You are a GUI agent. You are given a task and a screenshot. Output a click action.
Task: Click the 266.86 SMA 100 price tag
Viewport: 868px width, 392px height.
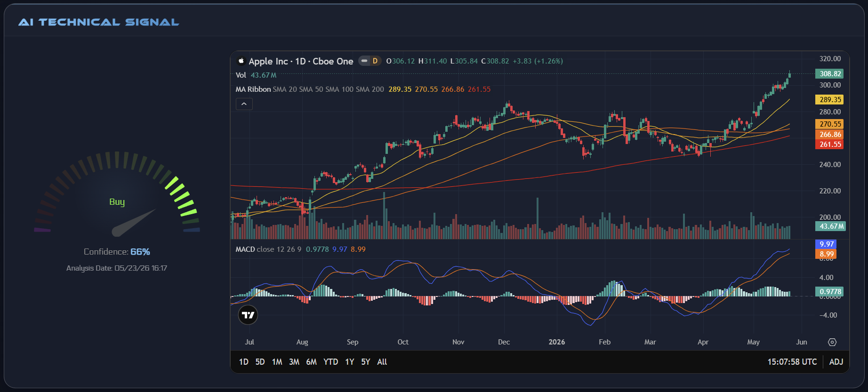pyautogui.click(x=829, y=135)
